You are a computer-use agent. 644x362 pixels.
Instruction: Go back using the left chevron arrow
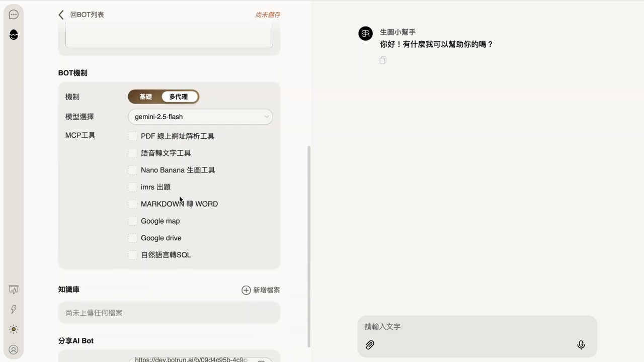coord(61,15)
